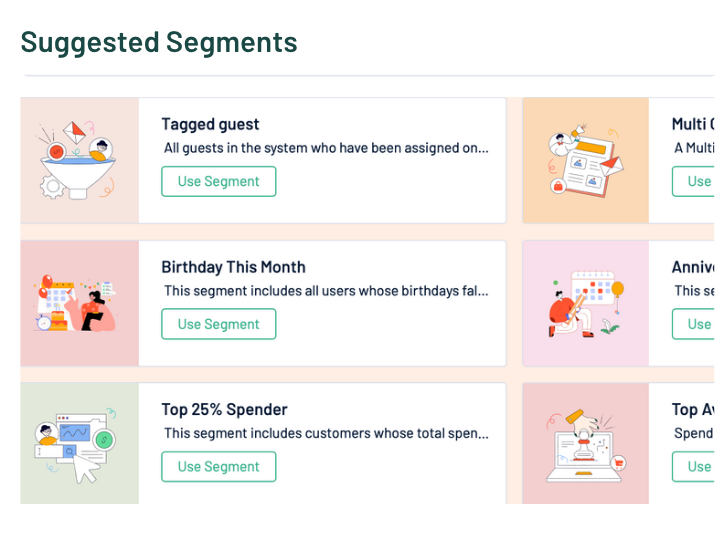Viewport: 715px width, 545px height.
Task: Use Segment for Tagged guest
Action: pyautogui.click(x=218, y=181)
